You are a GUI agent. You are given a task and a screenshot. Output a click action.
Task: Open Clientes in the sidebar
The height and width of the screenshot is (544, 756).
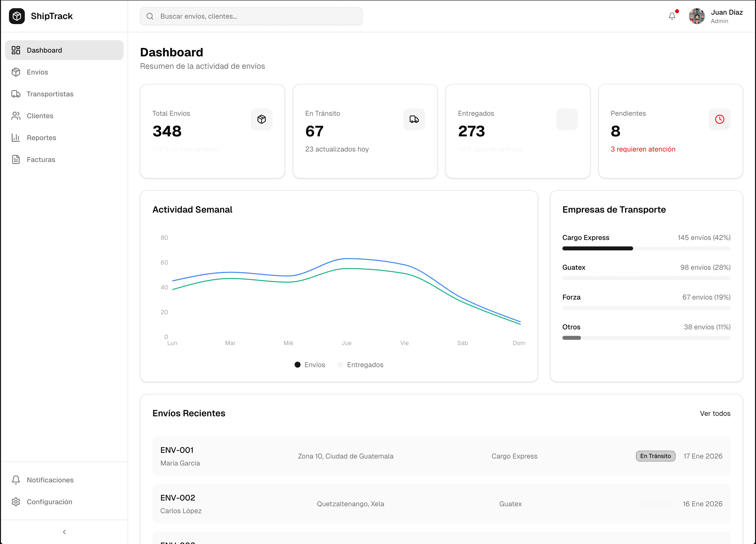tap(64, 116)
